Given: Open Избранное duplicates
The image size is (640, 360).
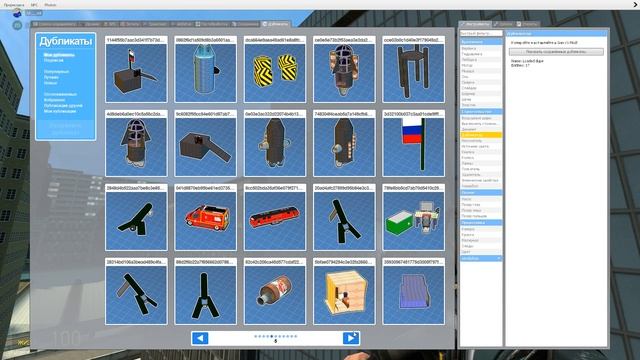Looking at the screenshot, I should point(54,100).
